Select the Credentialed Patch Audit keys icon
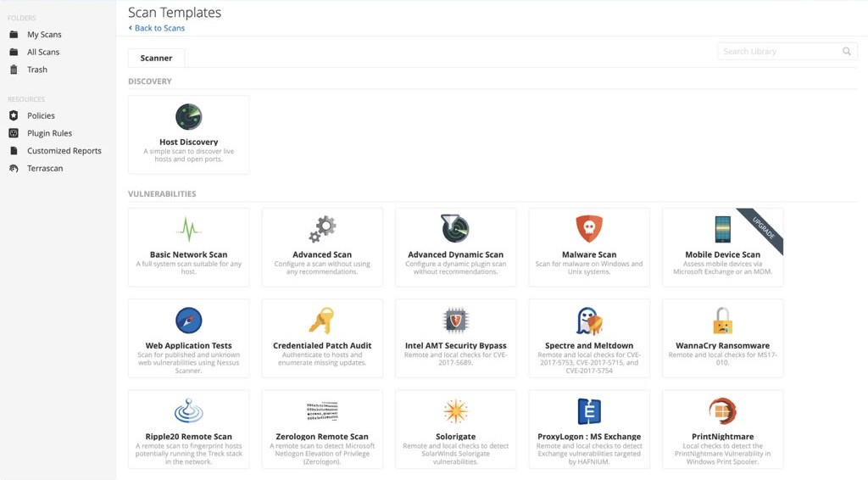Viewport: 868px width, 480px height. point(322,320)
